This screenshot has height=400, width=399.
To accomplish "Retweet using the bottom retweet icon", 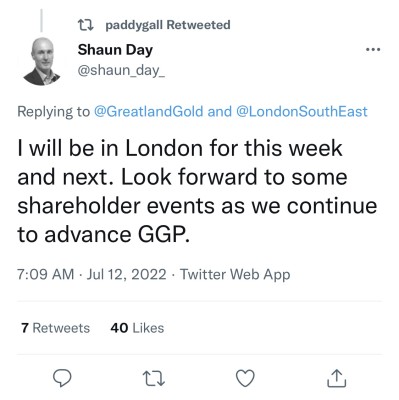I will click(154, 378).
